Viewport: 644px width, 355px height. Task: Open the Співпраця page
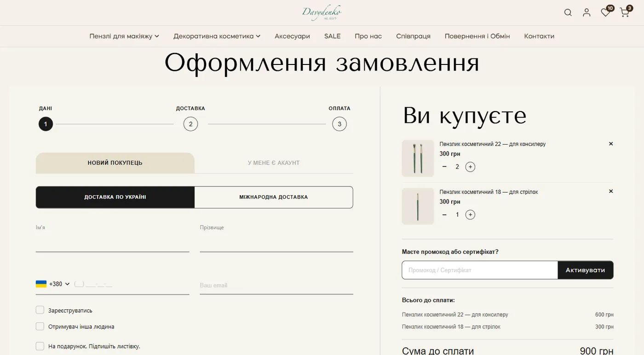coord(413,36)
